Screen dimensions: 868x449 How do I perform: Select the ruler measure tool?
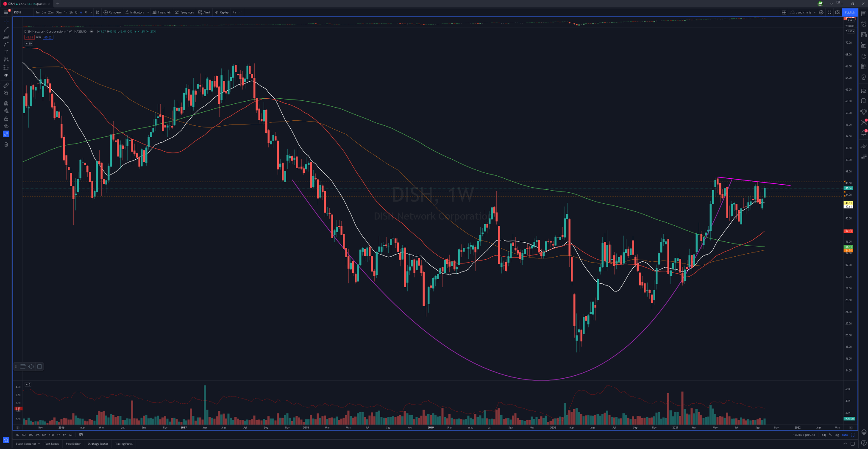[x=6, y=85]
